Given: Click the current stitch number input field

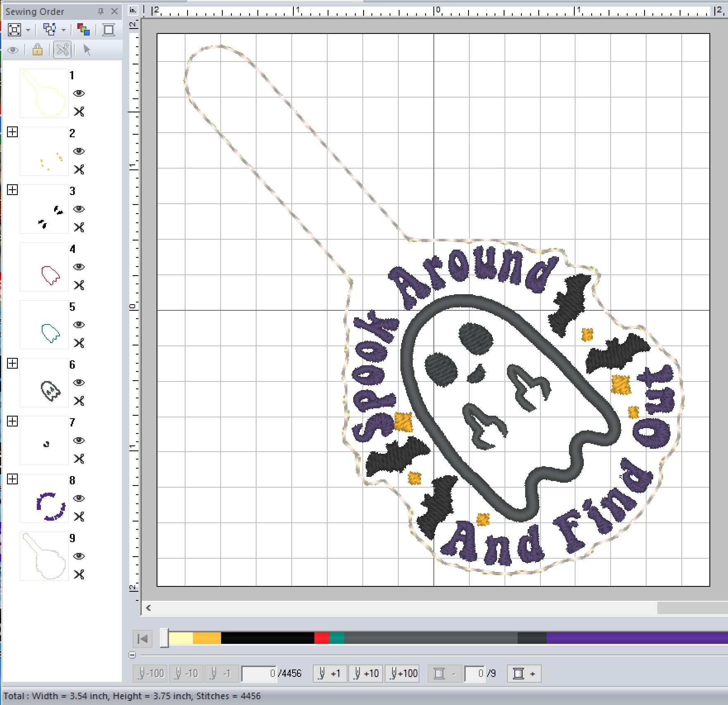Looking at the screenshot, I should click(259, 674).
